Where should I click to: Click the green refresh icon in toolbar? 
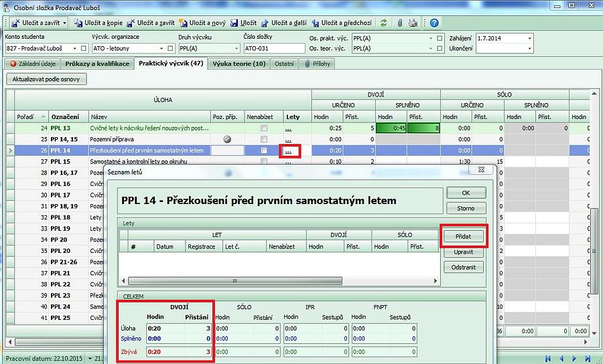383,23
